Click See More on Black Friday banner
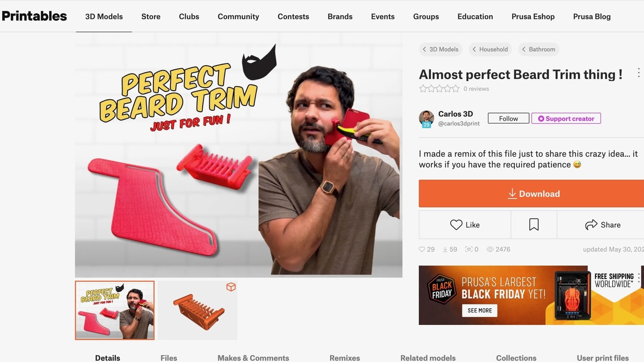Viewport: 644px width, 362px height. tap(479, 311)
